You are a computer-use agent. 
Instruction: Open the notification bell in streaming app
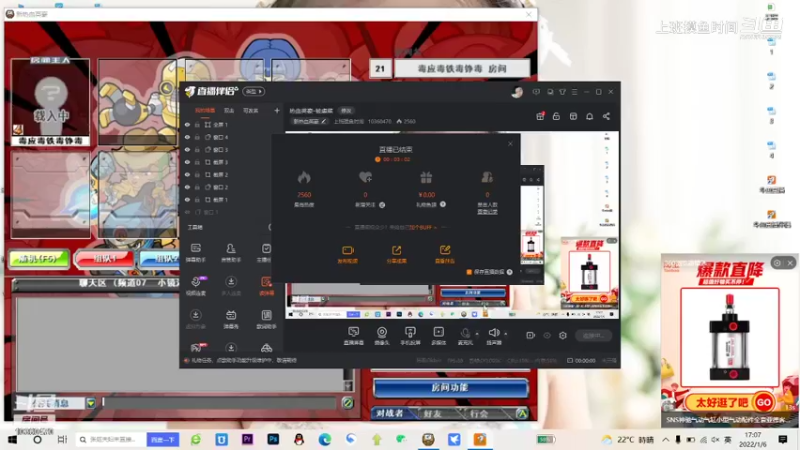[x=590, y=116]
